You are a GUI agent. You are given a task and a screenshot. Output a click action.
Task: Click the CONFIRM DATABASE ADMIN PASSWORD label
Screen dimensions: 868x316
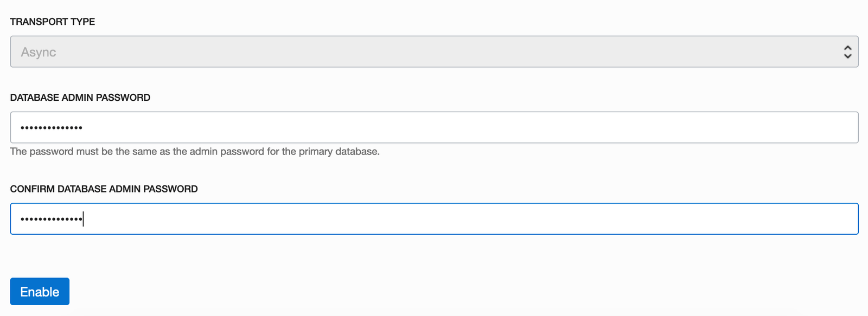[x=104, y=189]
